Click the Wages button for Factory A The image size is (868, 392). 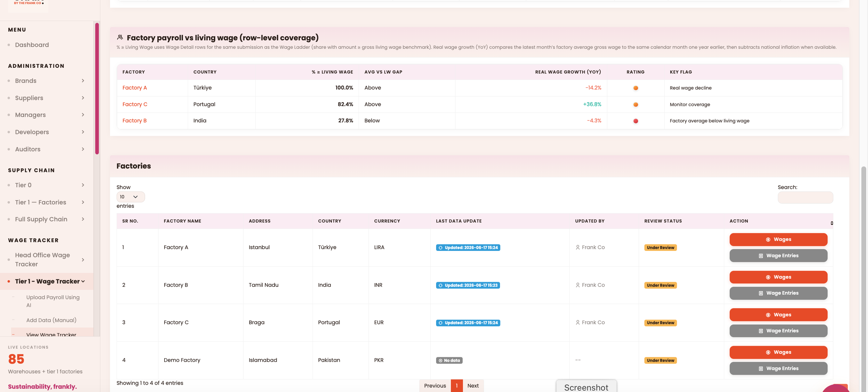[x=778, y=239]
